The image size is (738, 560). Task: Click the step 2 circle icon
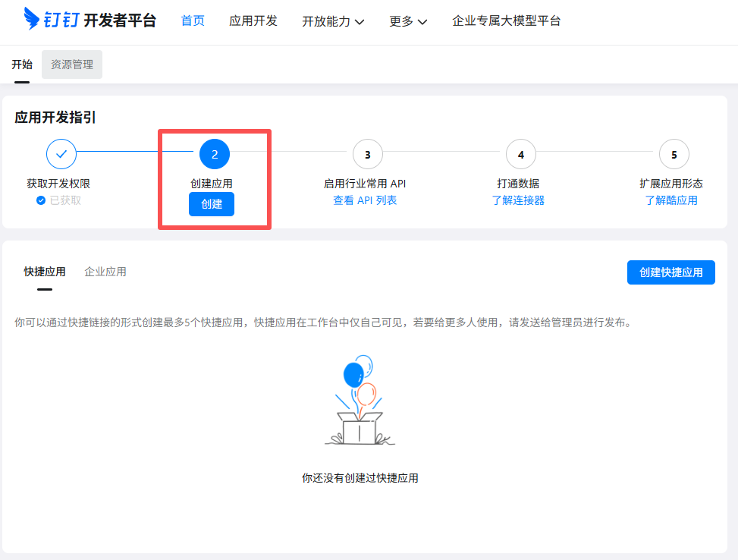click(x=215, y=154)
